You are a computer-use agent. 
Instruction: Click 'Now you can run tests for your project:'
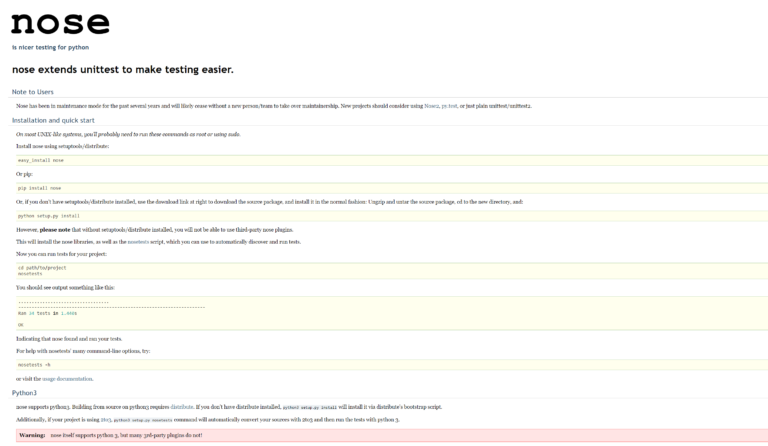pyautogui.click(x=61, y=254)
